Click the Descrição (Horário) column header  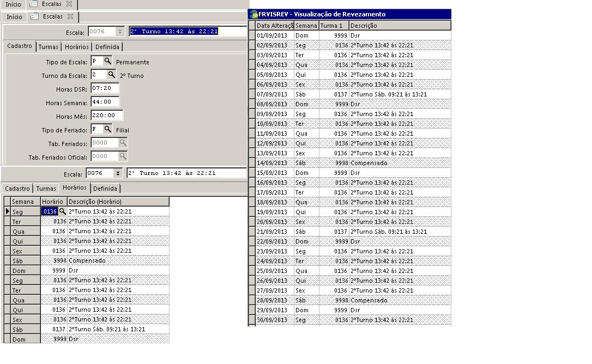(x=117, y=202)
